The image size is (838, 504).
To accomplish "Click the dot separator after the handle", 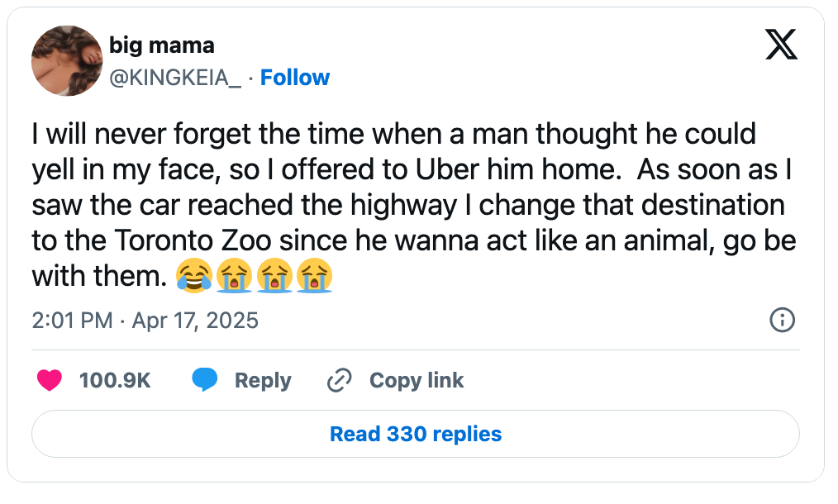I will pyautogui.click(x=250, y=77).
